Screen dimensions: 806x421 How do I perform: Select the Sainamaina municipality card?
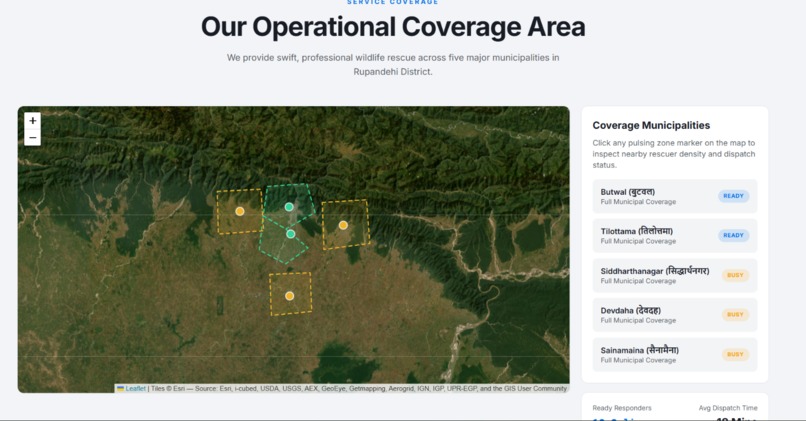(x=674, y=354)
